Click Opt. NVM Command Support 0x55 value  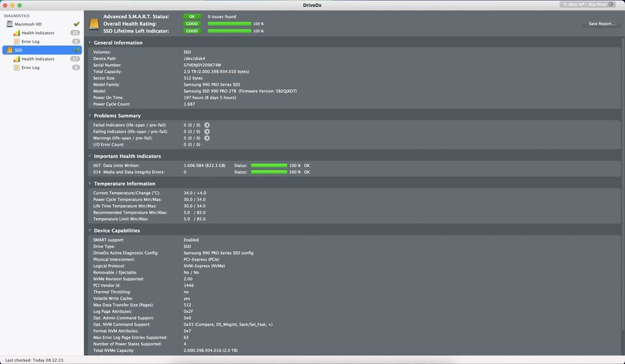coord(228,325)
